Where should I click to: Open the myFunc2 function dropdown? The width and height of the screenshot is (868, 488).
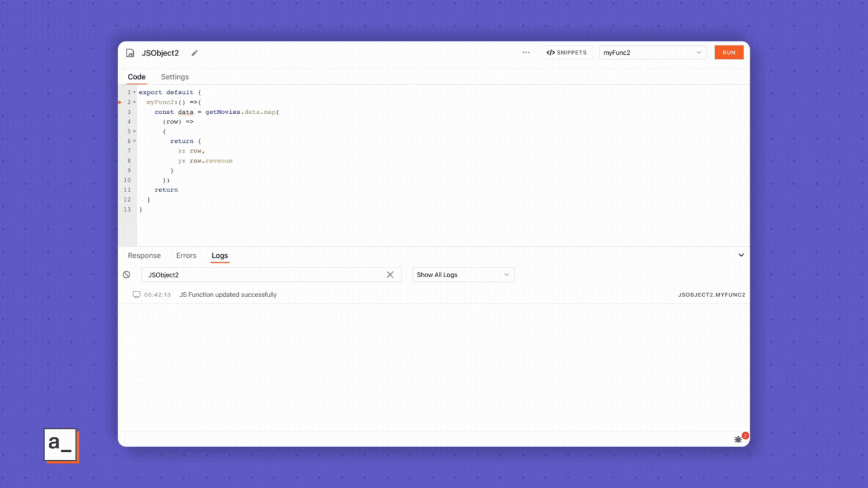click(x=653, y=52)
